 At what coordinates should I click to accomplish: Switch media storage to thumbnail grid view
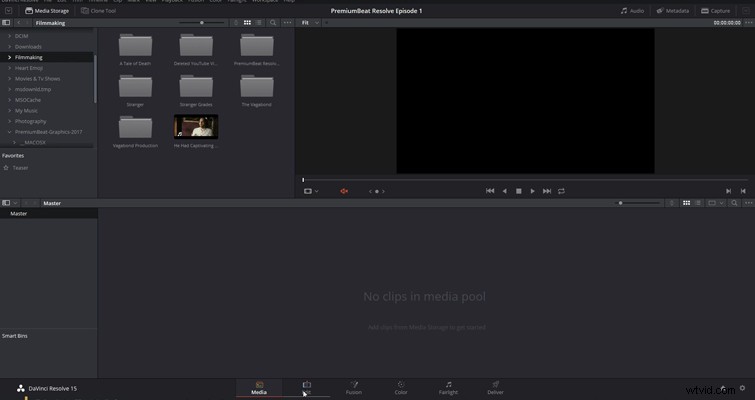[x=247, y=23]
